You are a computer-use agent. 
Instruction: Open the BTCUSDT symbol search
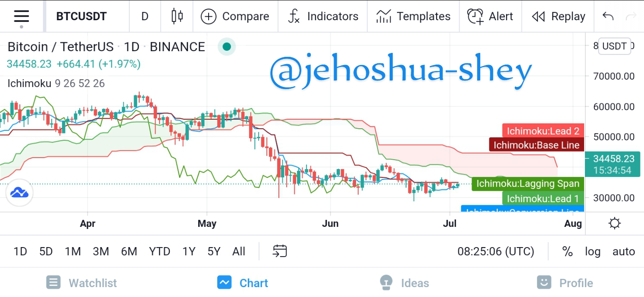pyautogui.click(x=81, y=16)
